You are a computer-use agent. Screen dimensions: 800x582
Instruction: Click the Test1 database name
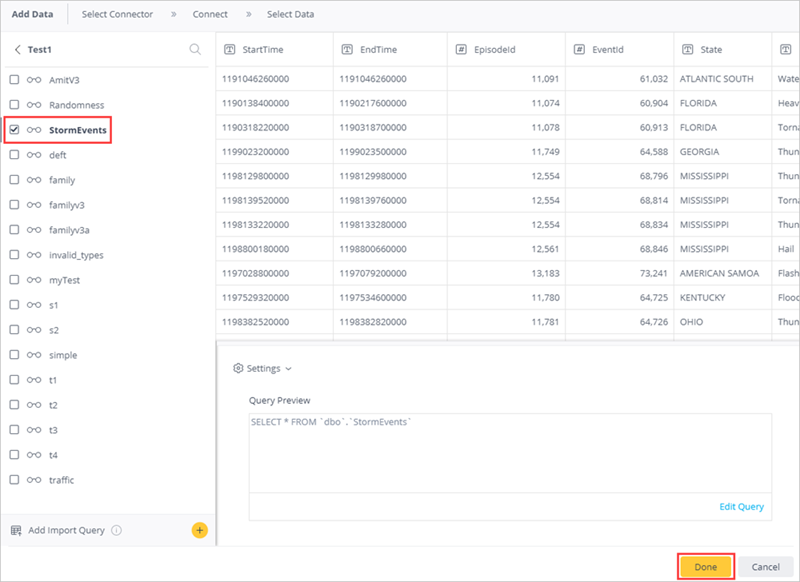[x=40, y=49]
